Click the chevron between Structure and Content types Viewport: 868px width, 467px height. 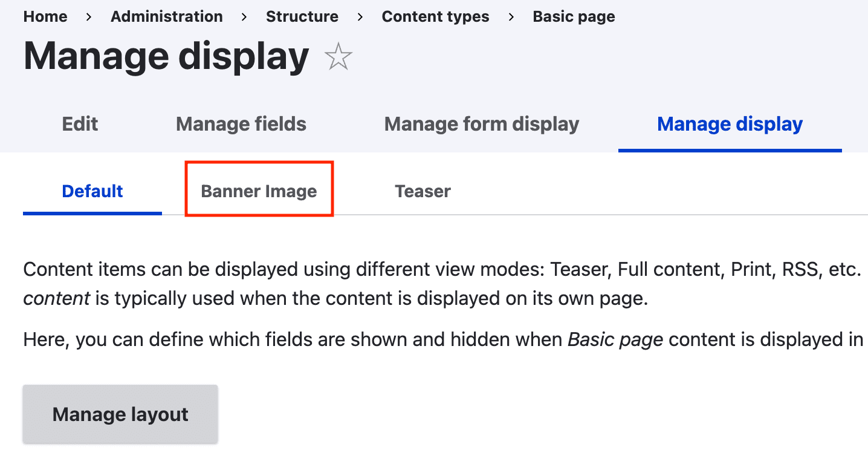pos(360,17)
